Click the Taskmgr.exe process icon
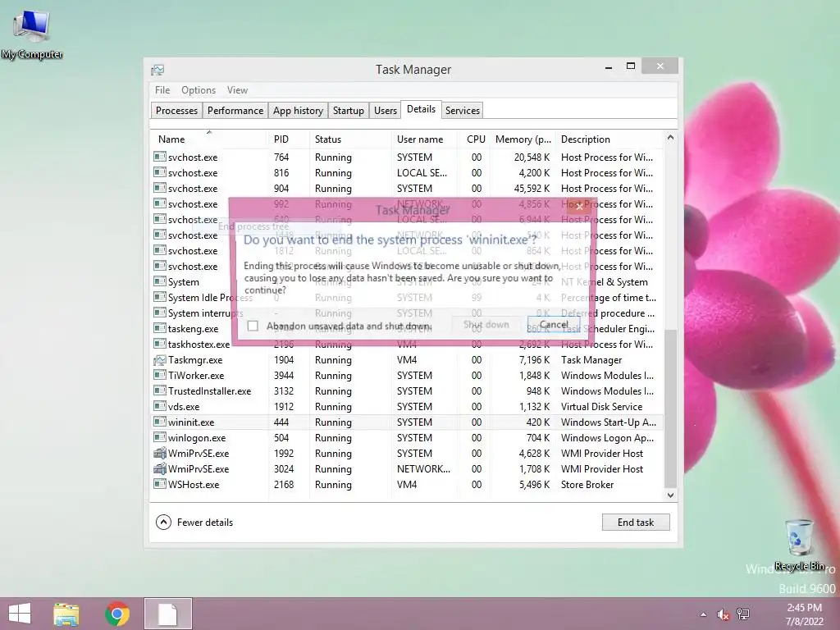This screenshot has height=630, width=840. (x=159, y=360)
